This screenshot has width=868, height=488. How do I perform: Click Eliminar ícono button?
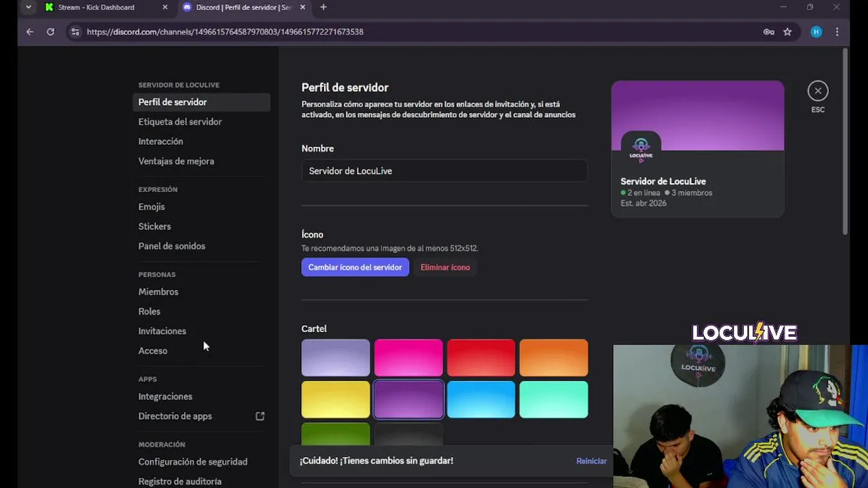click(445, 267)
